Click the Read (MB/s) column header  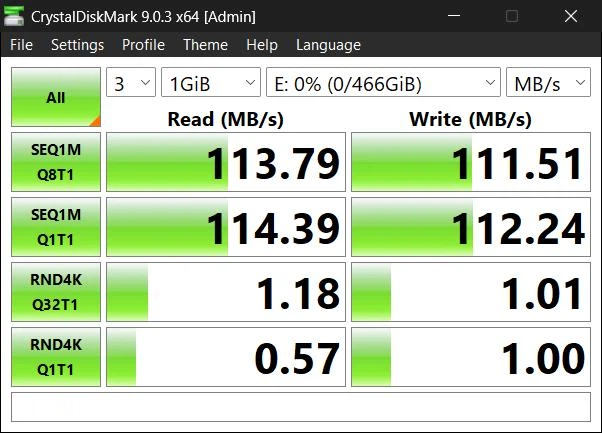[x=226, y=119]
